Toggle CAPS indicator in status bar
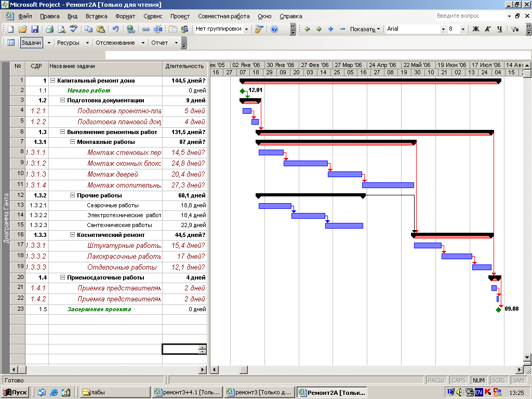 [458, 380]
